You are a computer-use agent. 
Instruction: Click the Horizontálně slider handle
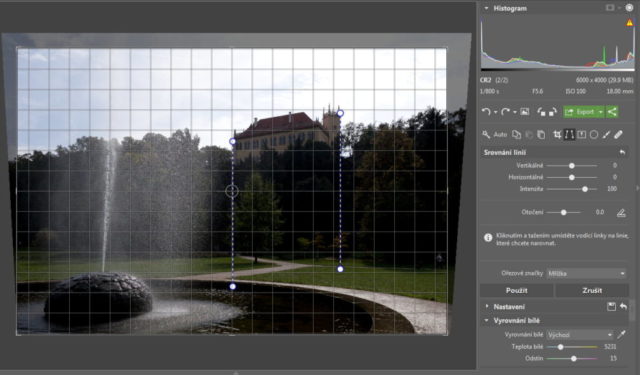(572, 177)
